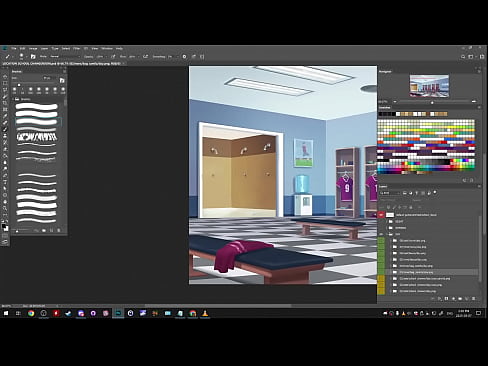Open the Chrome icon on the taskbar
This screenshot has width=488, height=366.
[x=31, y=313]
